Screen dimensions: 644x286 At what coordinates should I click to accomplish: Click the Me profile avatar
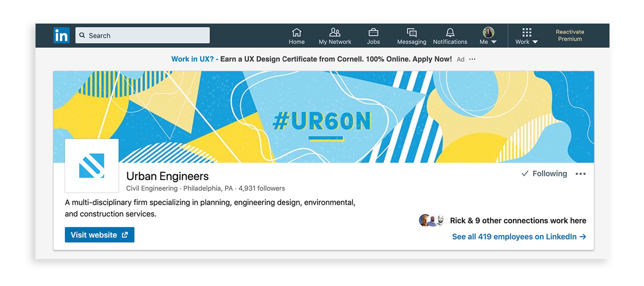pyautogui.click(x=488, y=32)
